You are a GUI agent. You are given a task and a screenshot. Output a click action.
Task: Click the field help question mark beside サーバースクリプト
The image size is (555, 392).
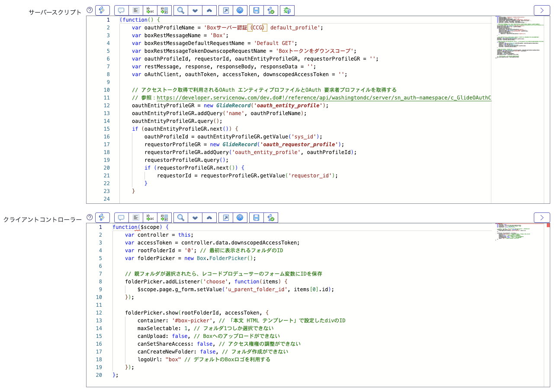tap(90, 10)
